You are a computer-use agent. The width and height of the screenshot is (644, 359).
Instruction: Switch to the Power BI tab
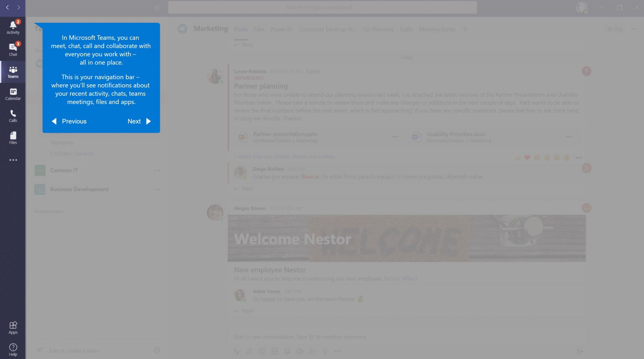pos(281,29)
